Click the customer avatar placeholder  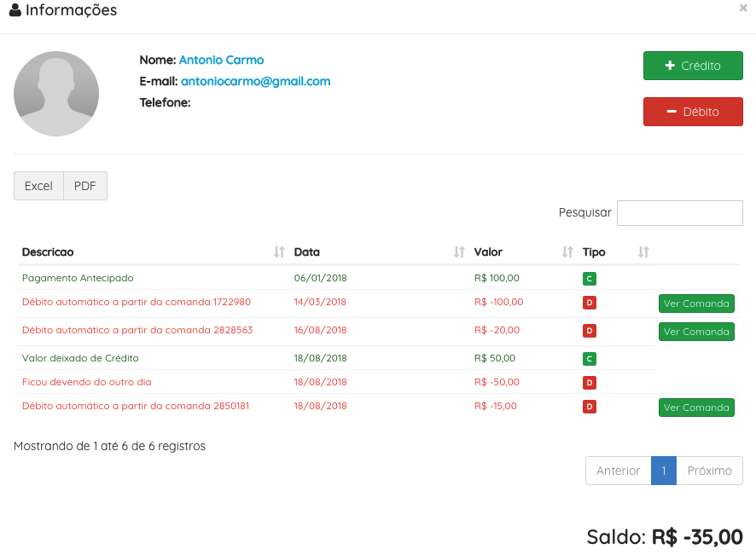click(56, 94)
